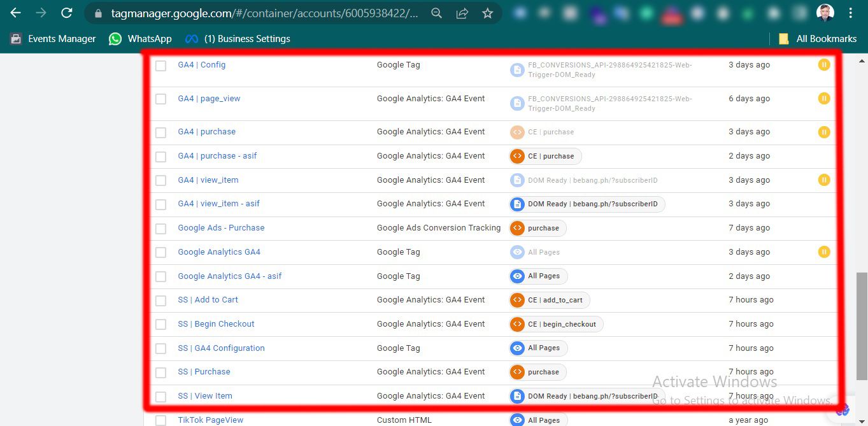Screen dimensions: 868x426
Task: Open the Google Analytics GA4 tag
Action: (219, 252)
